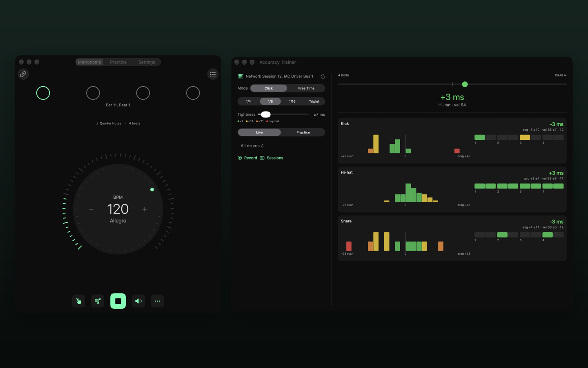Click the Quarter Notes label
This screenshot has width=588, height=368.
point(111,123)
